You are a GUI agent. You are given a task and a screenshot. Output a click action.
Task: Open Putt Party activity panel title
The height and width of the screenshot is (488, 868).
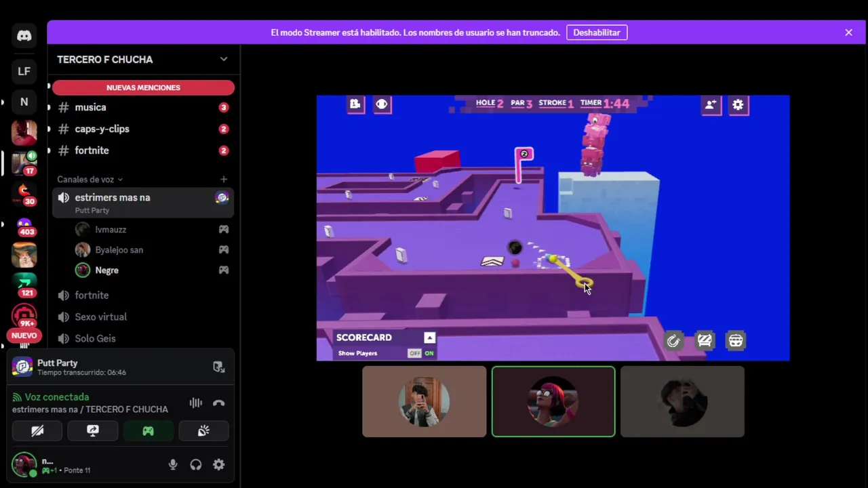(57, 363)
